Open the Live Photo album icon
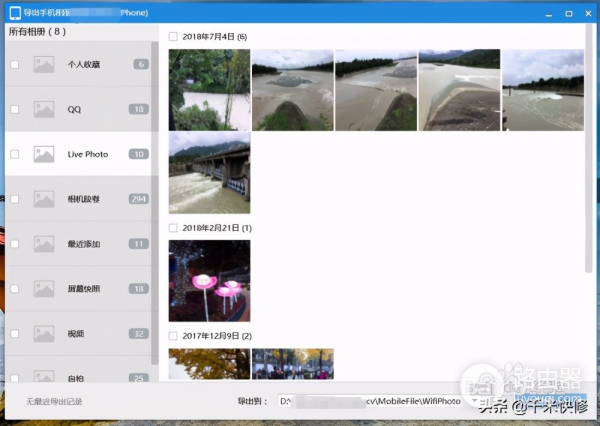 (x=43, y=154)
